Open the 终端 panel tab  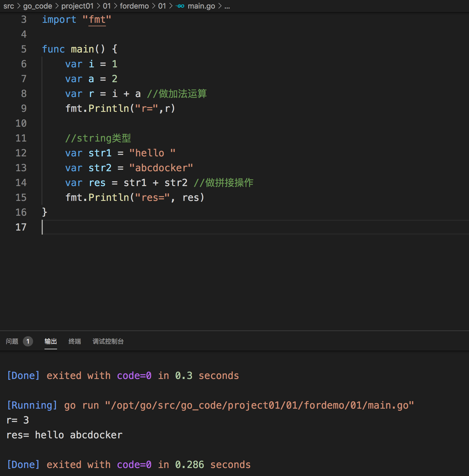pos(74,341)
